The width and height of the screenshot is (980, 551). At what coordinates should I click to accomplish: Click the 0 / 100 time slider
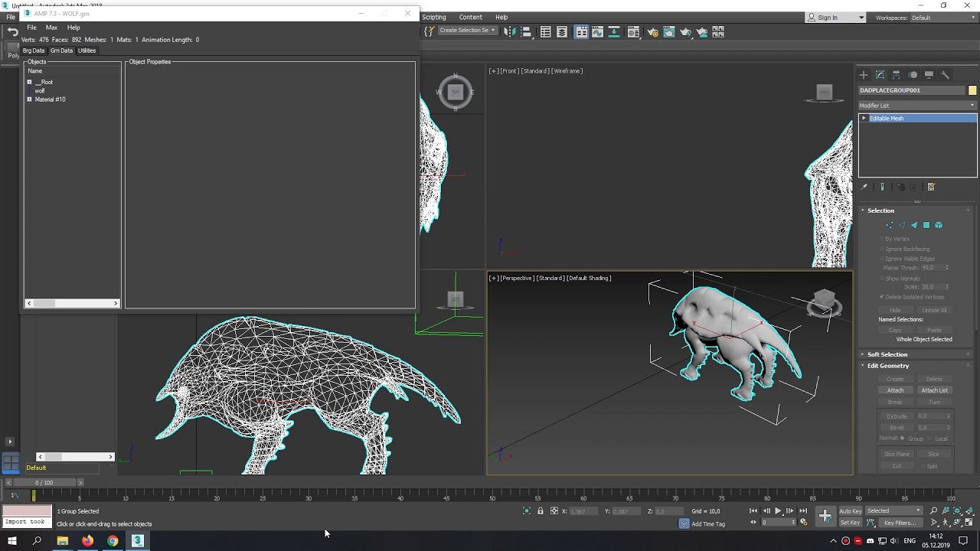pos(44,483)
